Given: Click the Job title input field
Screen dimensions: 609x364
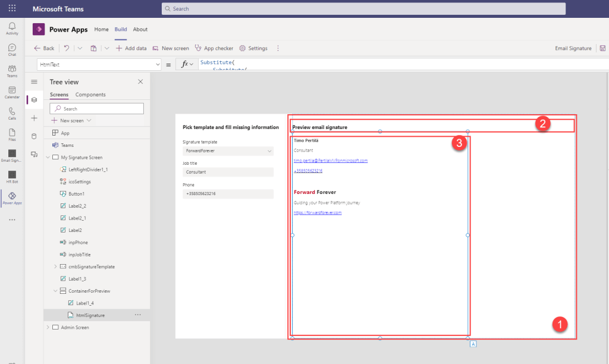Looking at the screenshot, I should (228, 172).
